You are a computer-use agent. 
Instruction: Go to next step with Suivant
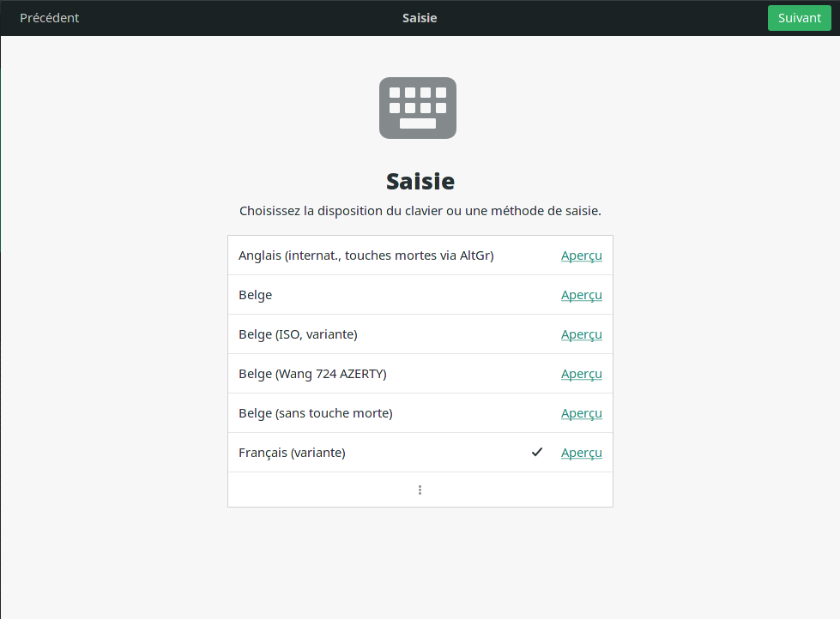point(799,18)
